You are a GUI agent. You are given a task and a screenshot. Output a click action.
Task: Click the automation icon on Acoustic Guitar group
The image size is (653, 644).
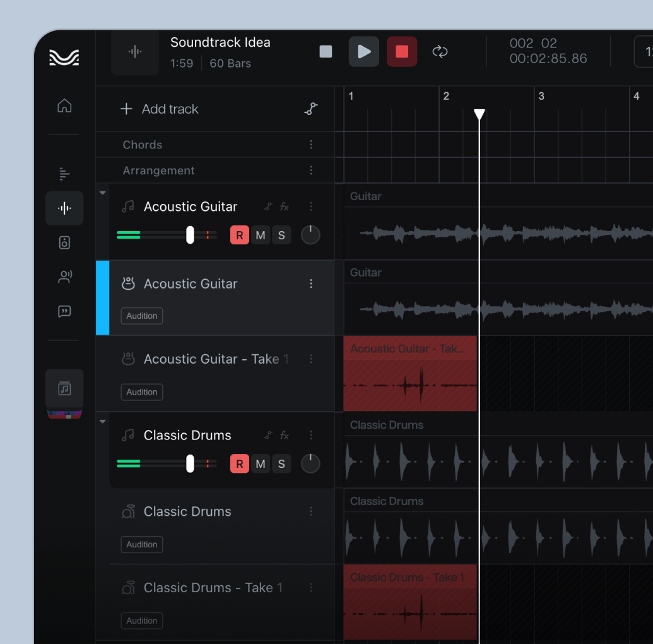point(268,206)
